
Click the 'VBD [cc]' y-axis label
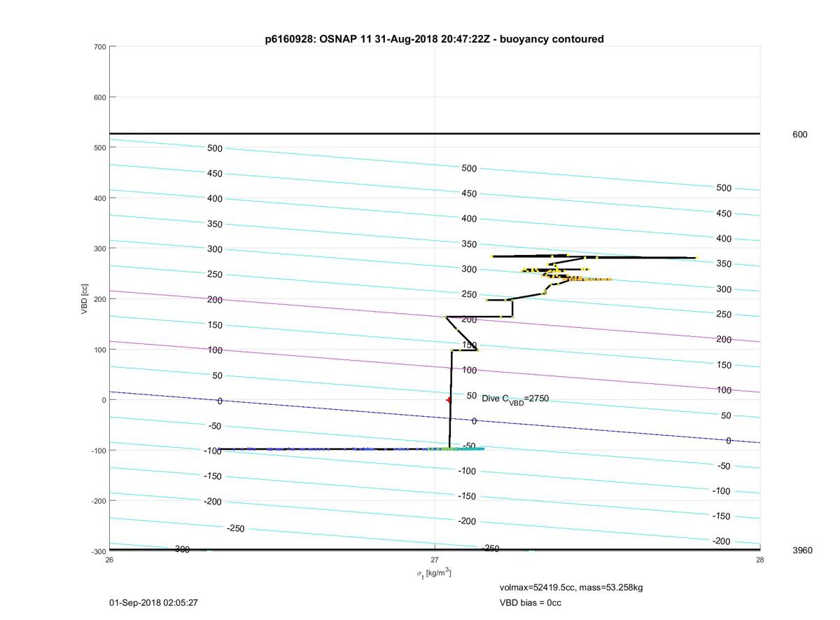(84, 299)
